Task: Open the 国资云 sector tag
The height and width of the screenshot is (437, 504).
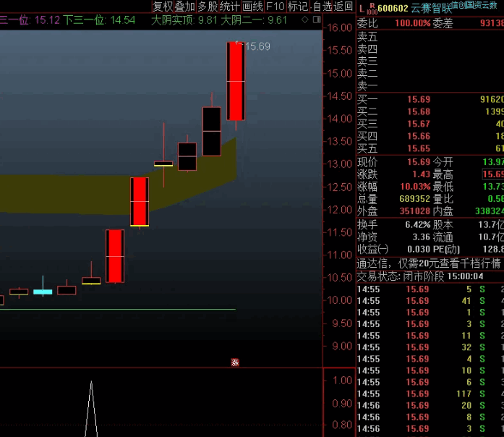Action: 477,4
